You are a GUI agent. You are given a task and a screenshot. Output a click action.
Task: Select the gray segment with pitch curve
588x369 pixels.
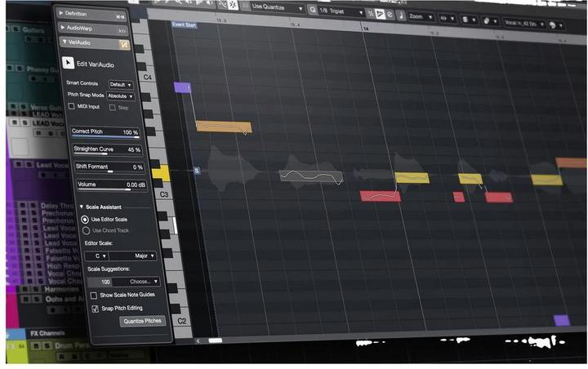[x=311, y=176]
